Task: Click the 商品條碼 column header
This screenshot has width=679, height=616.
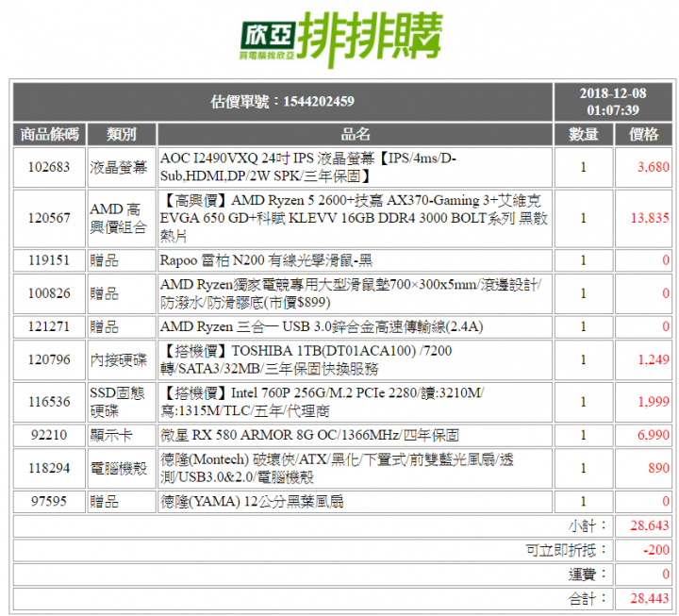Action: coord(50,134)
